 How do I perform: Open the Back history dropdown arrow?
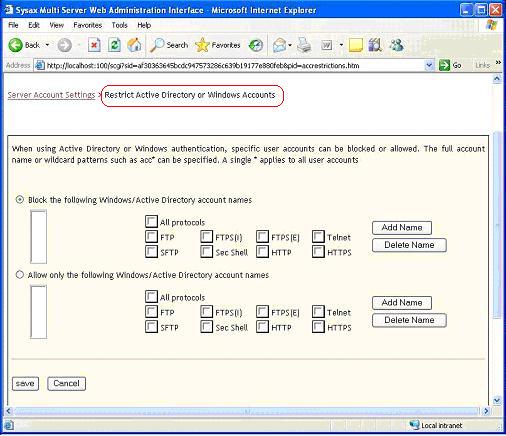tap(47, 45)
